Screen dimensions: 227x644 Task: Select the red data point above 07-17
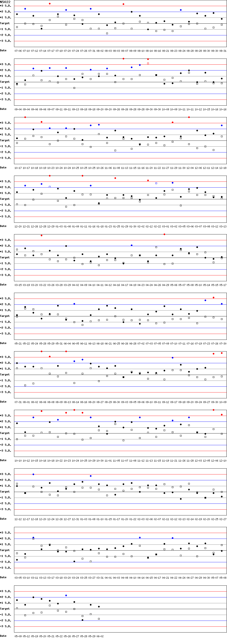click(50, 4)
